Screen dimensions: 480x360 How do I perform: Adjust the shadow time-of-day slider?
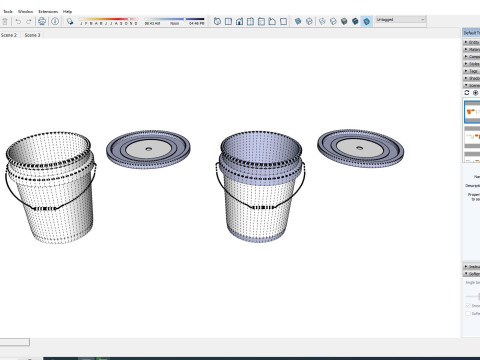pyautogui.click(x=174, y=21)
